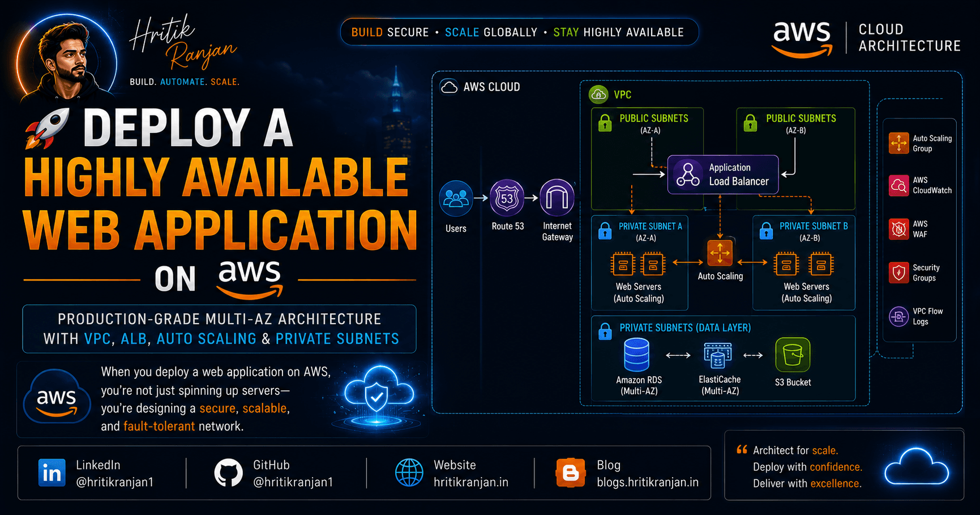This screenshot has height=515, width=980.
Task: Open the blogs.hritikranjan.in blog link
Action: [x=648, y=482]
